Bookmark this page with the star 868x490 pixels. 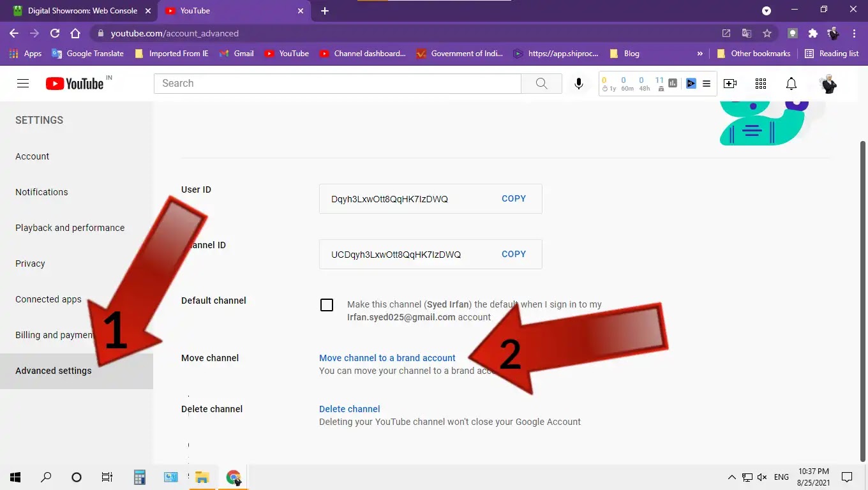click(x=767, y=33)
